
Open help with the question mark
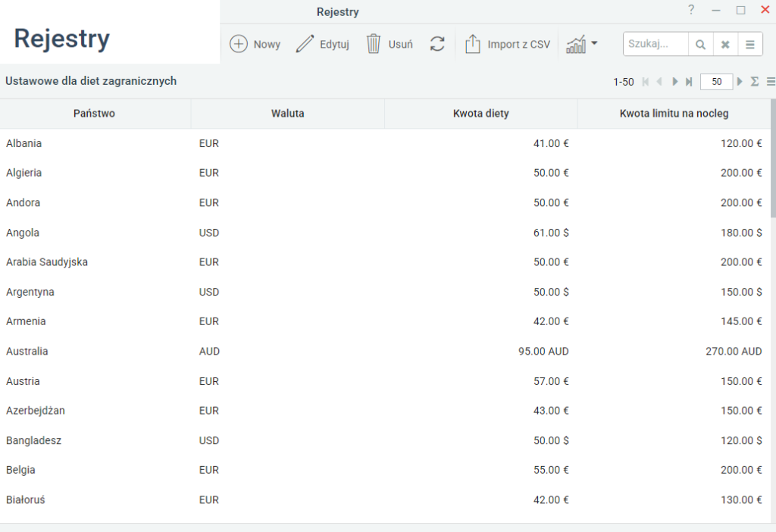(691, 10)
